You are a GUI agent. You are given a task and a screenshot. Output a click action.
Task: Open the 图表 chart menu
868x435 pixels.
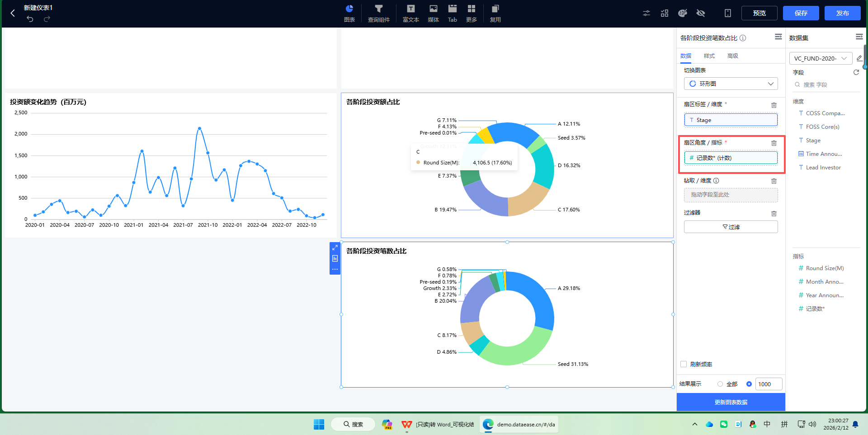[349, 13]
